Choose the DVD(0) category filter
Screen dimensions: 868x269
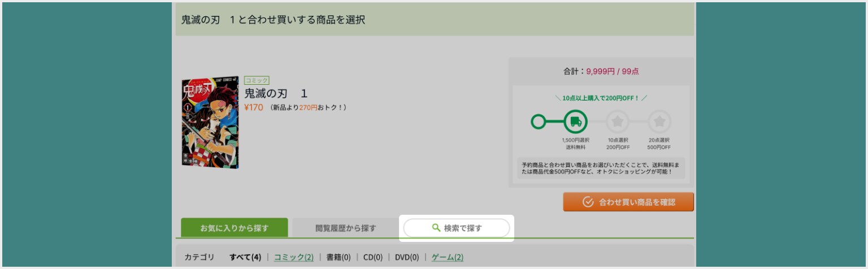[407, 257]
